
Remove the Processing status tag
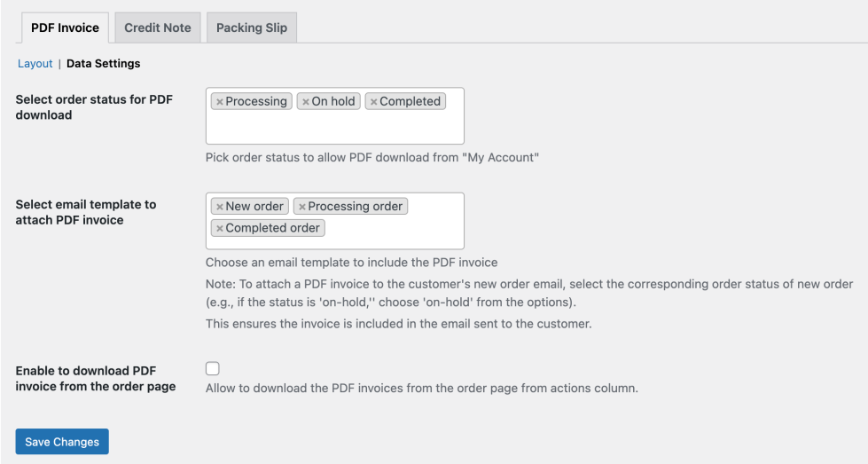coord(220,102)
